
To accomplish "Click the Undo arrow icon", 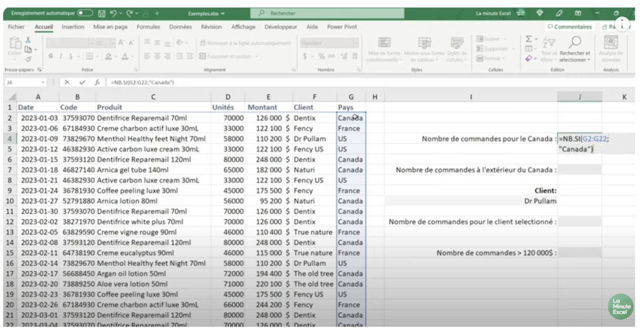I will (x=113, y=13).
